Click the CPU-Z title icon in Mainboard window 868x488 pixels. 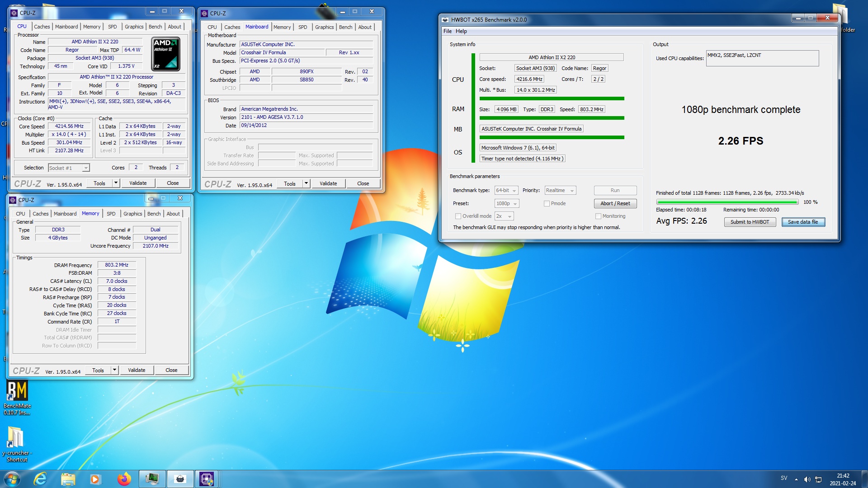204,13
